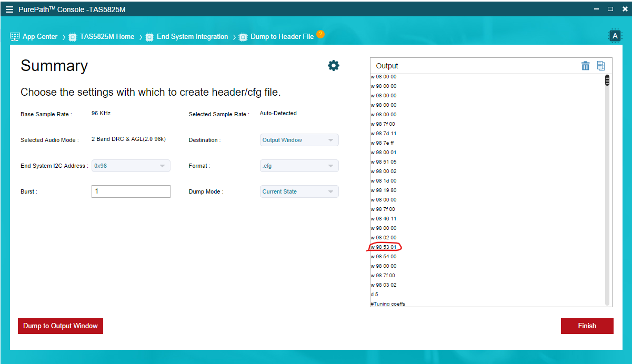Click the TAS5825M Home chip icon

pyautogui.click(x=73, y=37)
